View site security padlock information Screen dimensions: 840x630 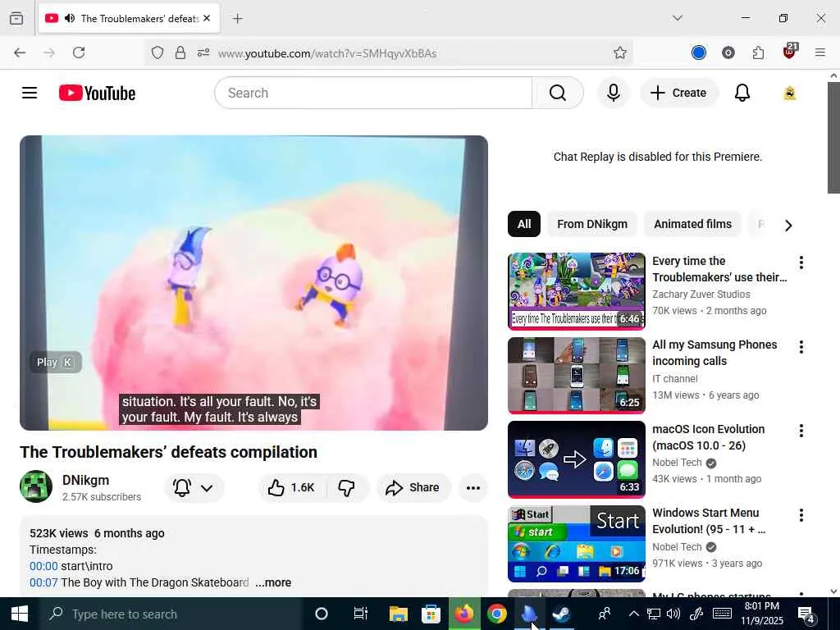click(x=180, y=52)
